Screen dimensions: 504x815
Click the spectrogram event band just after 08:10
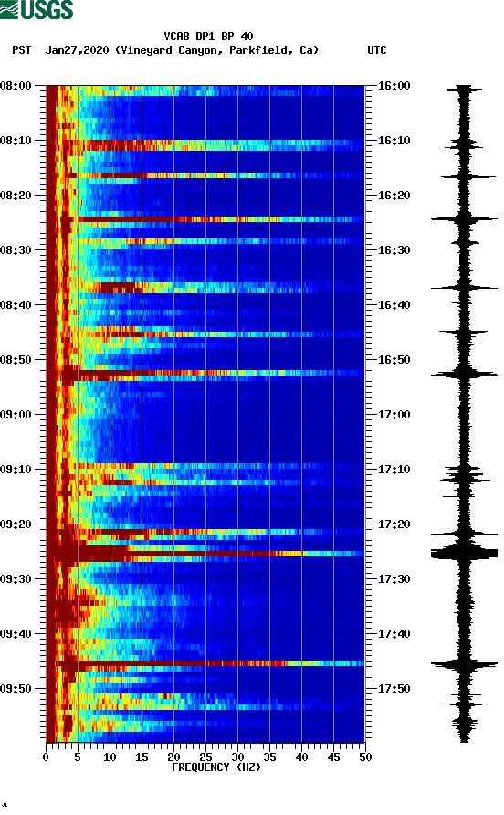(205, 145)
